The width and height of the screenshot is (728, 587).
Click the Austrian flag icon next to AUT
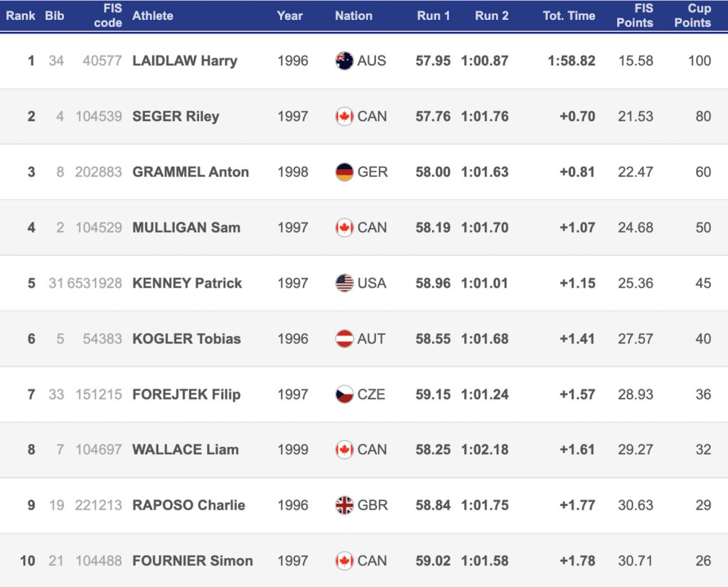(x=344, y=338)
